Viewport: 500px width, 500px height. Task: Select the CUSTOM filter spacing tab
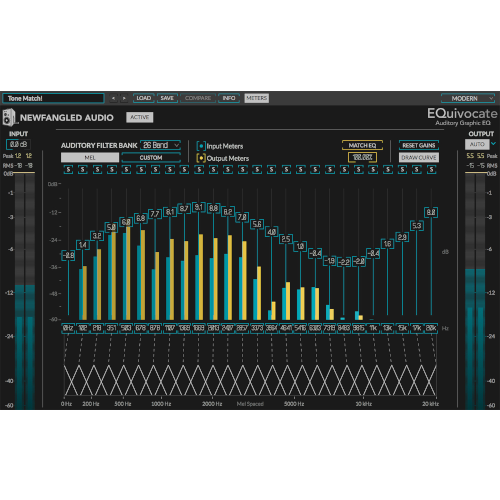[151, 157]
